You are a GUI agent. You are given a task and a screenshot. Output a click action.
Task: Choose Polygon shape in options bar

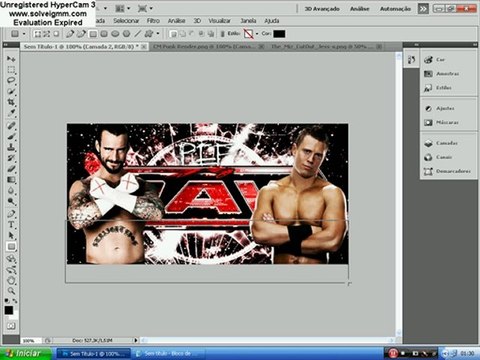(126, 34)
